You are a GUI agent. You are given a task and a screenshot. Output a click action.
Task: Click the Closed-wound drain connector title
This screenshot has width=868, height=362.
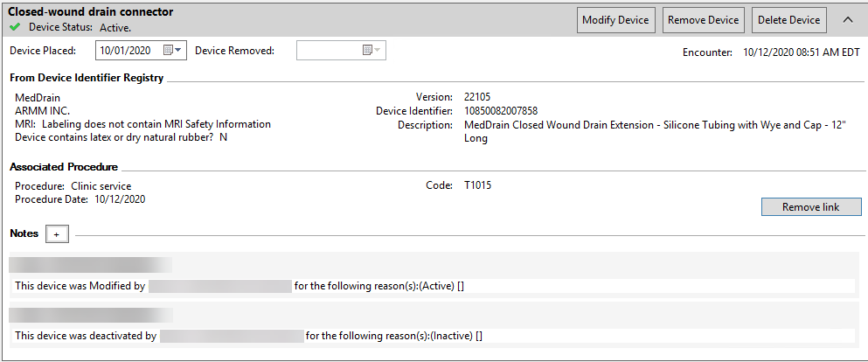(91, 11)
